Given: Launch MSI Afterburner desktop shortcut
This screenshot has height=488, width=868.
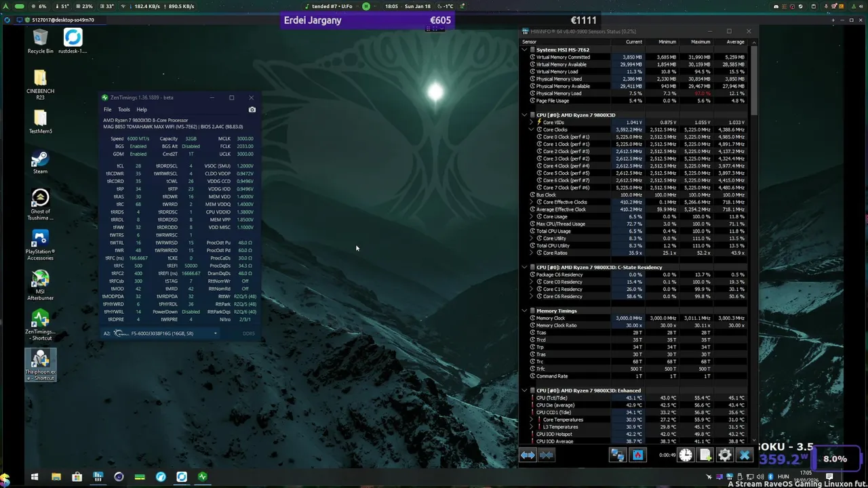Looking at the screenshot, I should point(40,285).
